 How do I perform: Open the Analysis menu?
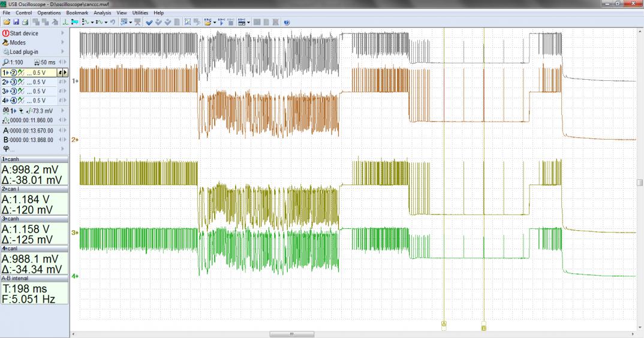[x=102, y=13]
